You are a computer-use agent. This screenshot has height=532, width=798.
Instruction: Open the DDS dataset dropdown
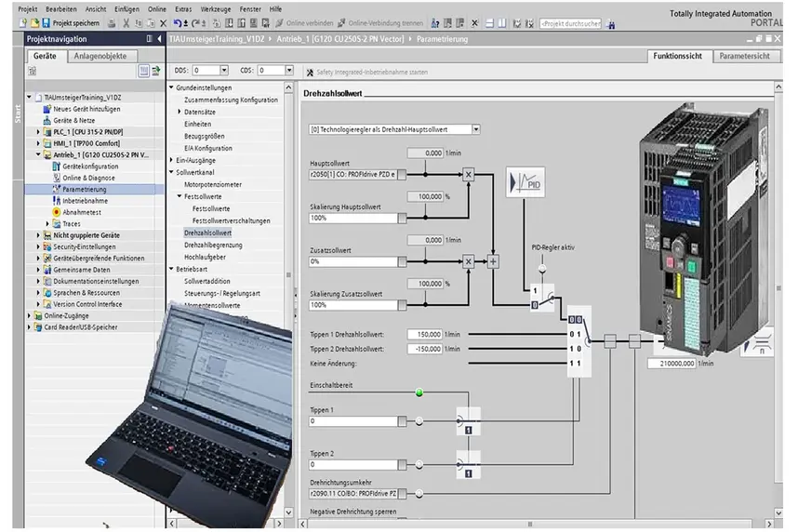pyautogui.click(x=223, y=70)
